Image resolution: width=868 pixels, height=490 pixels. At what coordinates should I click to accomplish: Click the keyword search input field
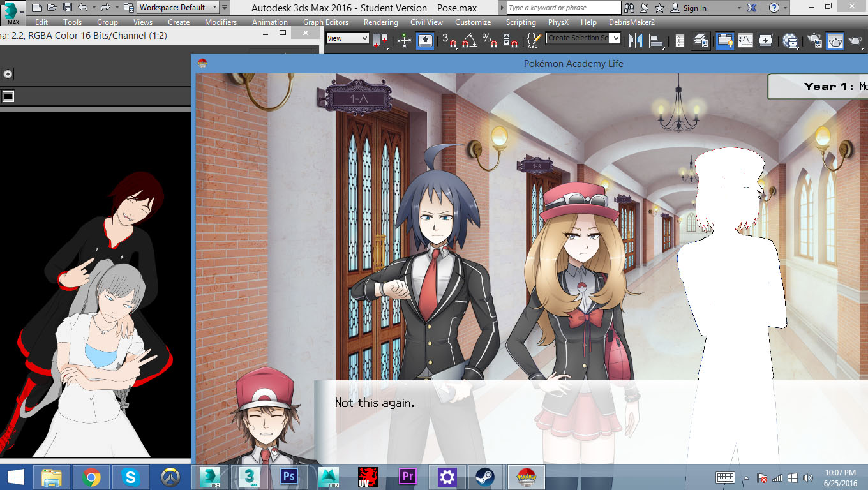coord(564,8)
